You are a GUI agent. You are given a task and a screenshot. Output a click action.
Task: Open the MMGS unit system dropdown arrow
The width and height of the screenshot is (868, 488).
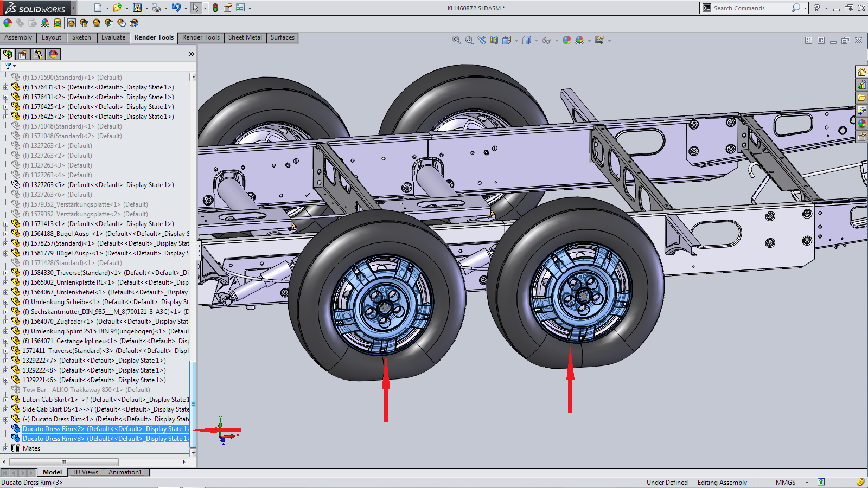coord(807,483)
